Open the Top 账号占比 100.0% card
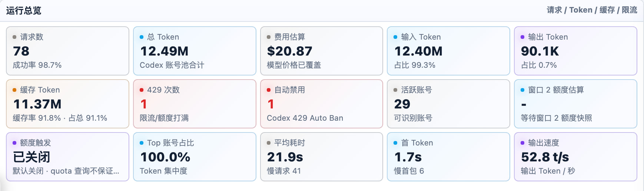Image resolution: width=644 pixels, height=191 pixels. tap(195, 157)
